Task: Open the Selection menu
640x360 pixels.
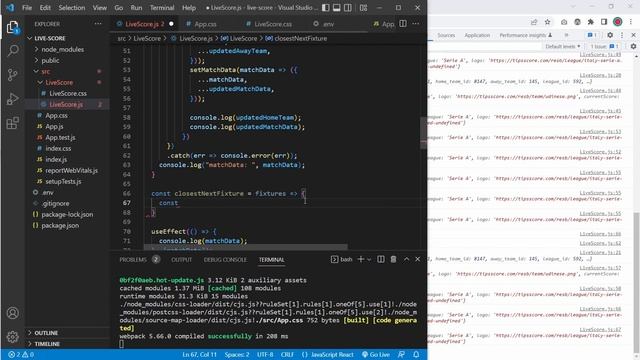Action: tap(71, 8)
